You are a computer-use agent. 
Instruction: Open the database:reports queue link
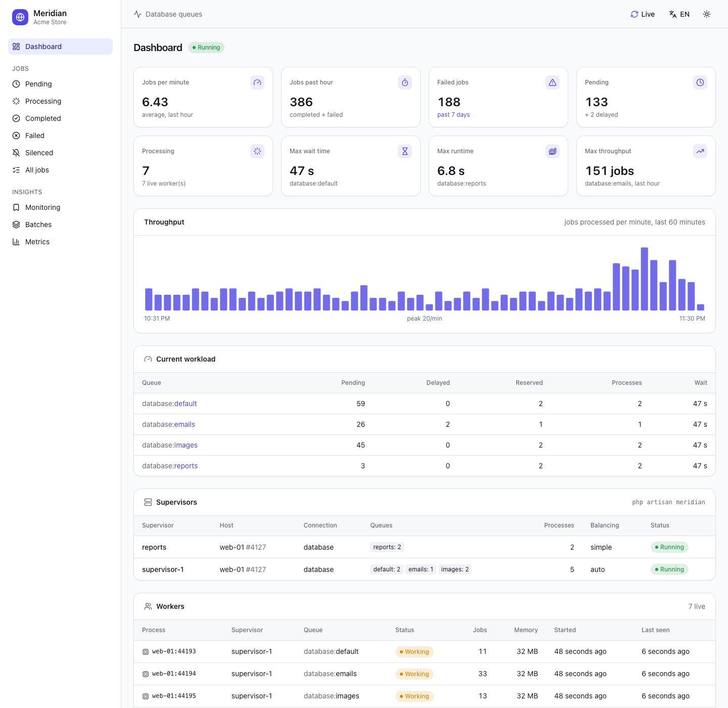pos(170,466)
